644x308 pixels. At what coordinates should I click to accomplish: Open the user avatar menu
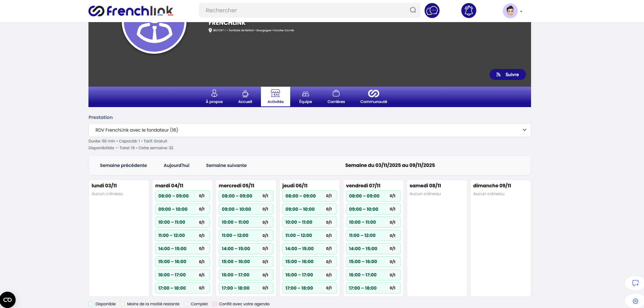510,11
